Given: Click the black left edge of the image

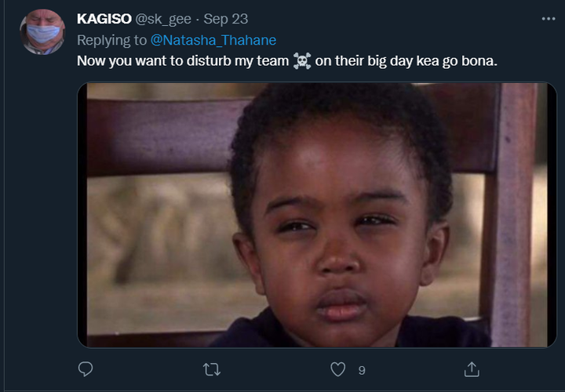Looking at the screenshot, I should pos(82,216).
